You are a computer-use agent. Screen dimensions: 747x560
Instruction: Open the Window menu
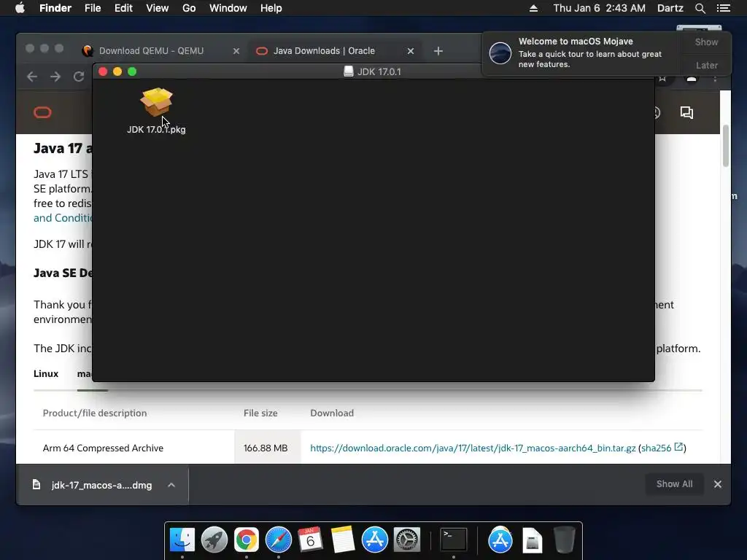tap(228, 8)
